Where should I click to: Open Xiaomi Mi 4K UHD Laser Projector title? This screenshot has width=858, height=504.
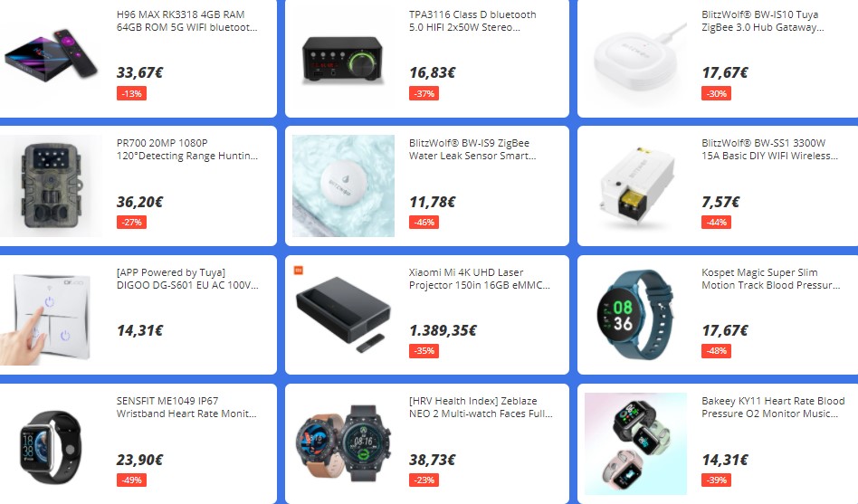click(x=480, y=279)
